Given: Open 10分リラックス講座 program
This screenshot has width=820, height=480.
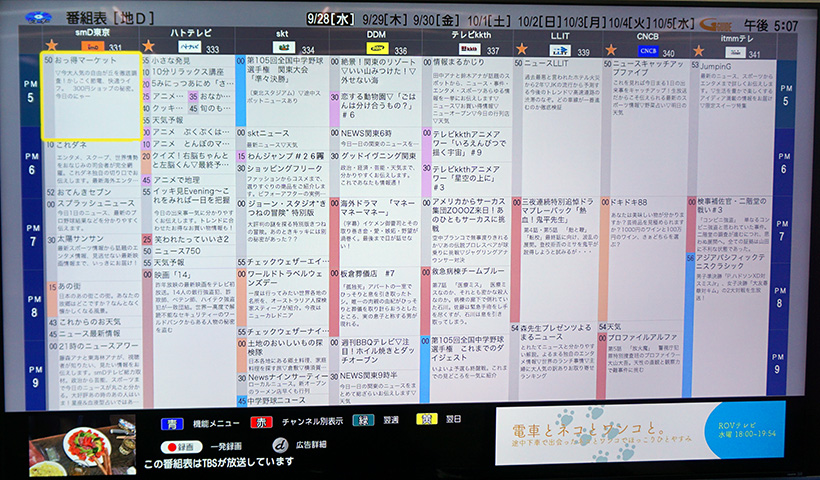Looking at the screenshot, I should point(188,72).
